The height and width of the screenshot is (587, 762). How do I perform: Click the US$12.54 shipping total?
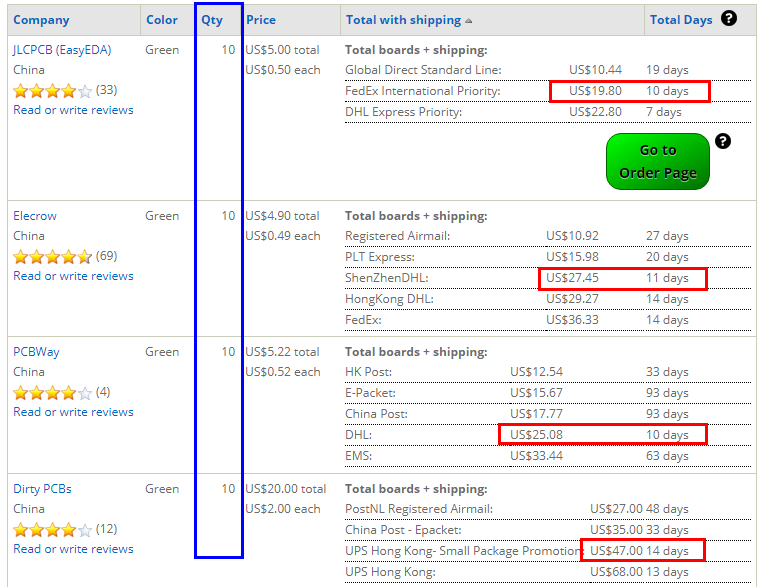(x=537, y=372)
